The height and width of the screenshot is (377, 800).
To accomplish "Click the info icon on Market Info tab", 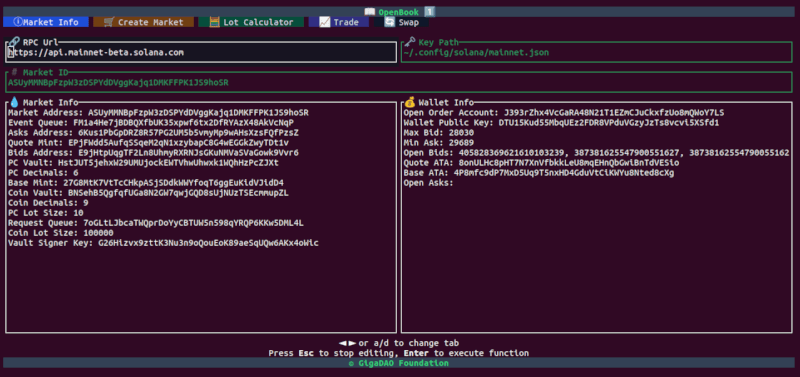I will pyautogui.click(x=18, y=22).
